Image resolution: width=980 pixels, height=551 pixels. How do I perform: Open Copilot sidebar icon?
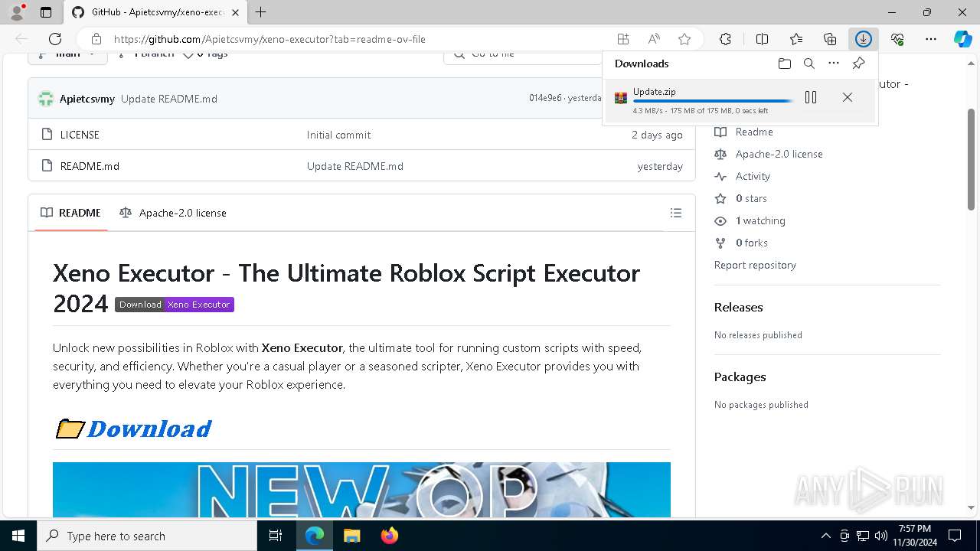962,39
